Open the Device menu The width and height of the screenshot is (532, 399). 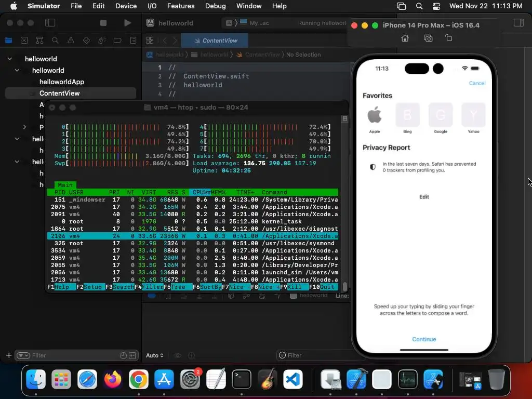pyautogui.click(x=126, y=6)
